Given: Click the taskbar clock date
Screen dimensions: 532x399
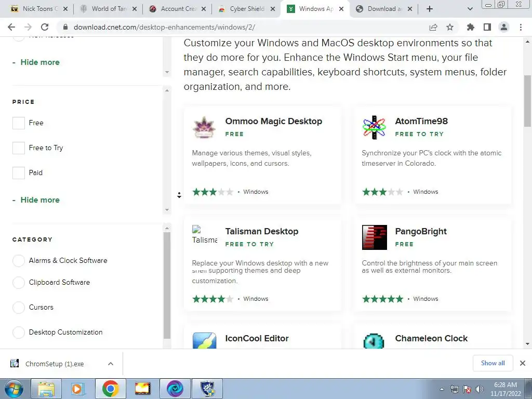Looking at the screenshot, I should [506, 389].
